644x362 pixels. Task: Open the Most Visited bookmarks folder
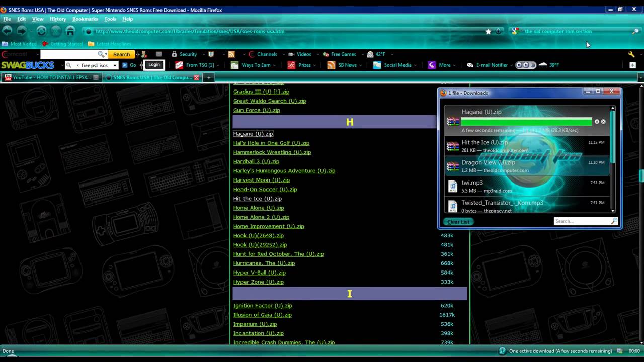pos(19,44)
